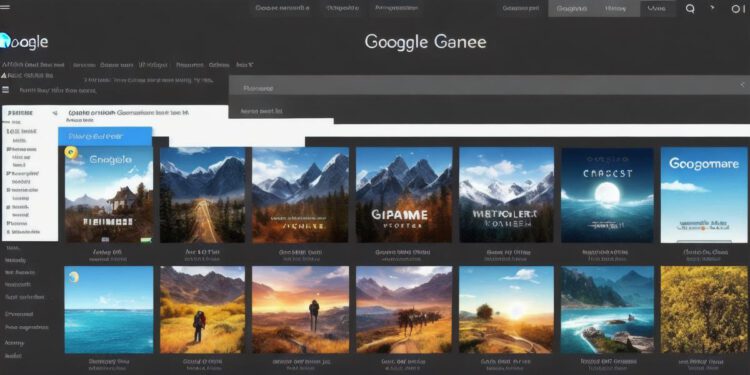Viewport: 750px width, 375px height.
Task: Click the warning triangle icon under the logo
Action: point(4,76)
